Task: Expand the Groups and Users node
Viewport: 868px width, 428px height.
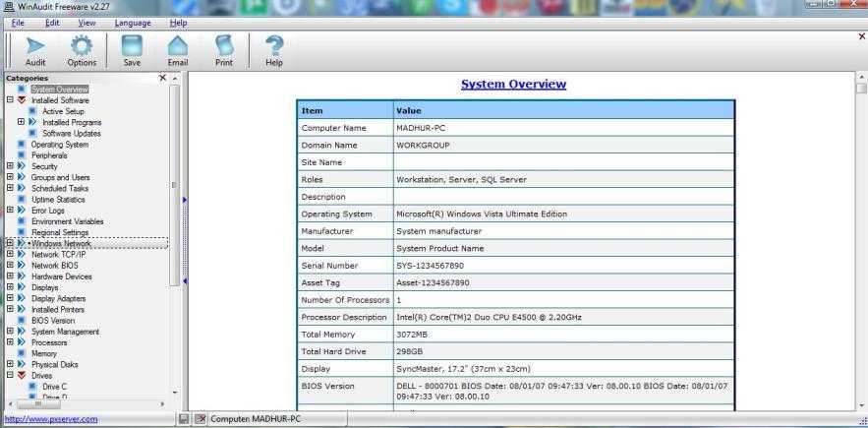Action: (x=10, y=177)
